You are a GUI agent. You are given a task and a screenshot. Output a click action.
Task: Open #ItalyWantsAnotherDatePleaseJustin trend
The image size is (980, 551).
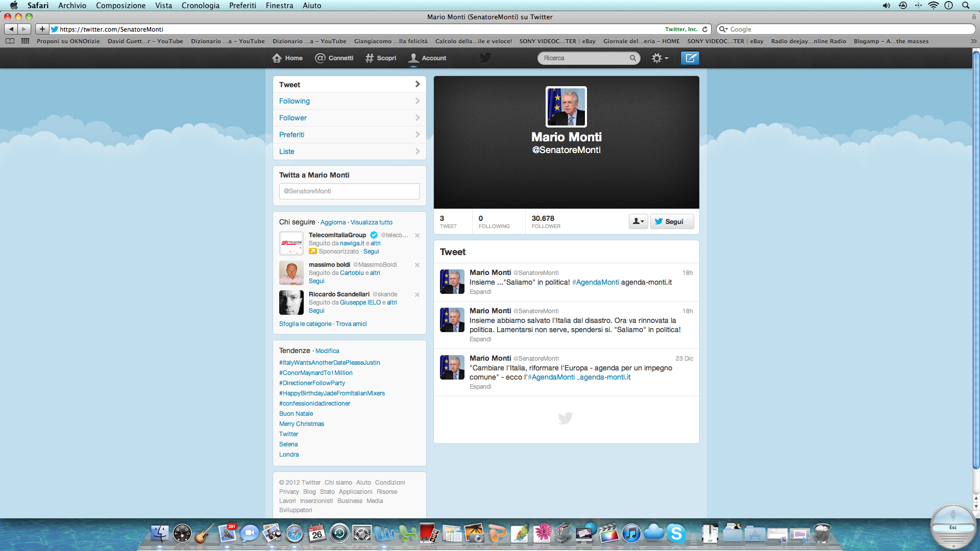(x=330, y=363)
